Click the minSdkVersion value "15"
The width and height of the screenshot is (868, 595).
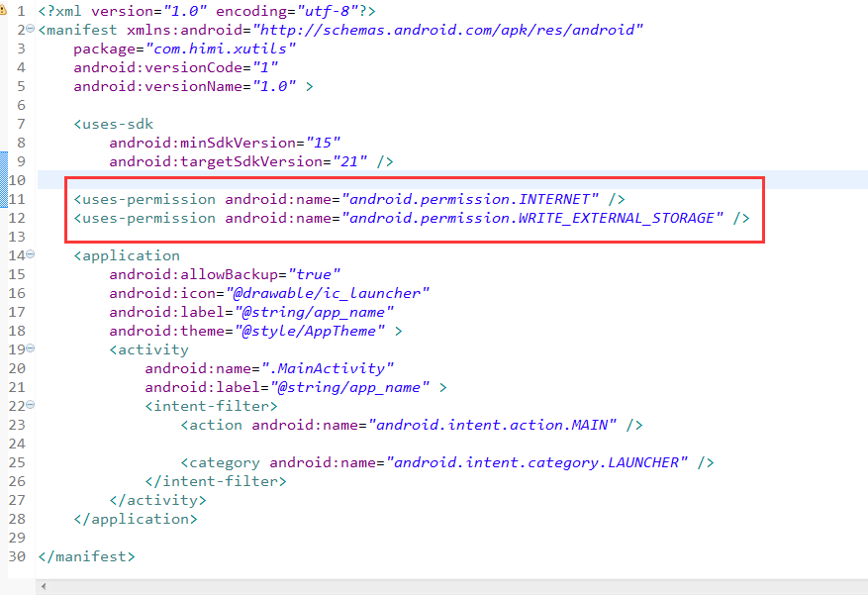coord(323,143)
